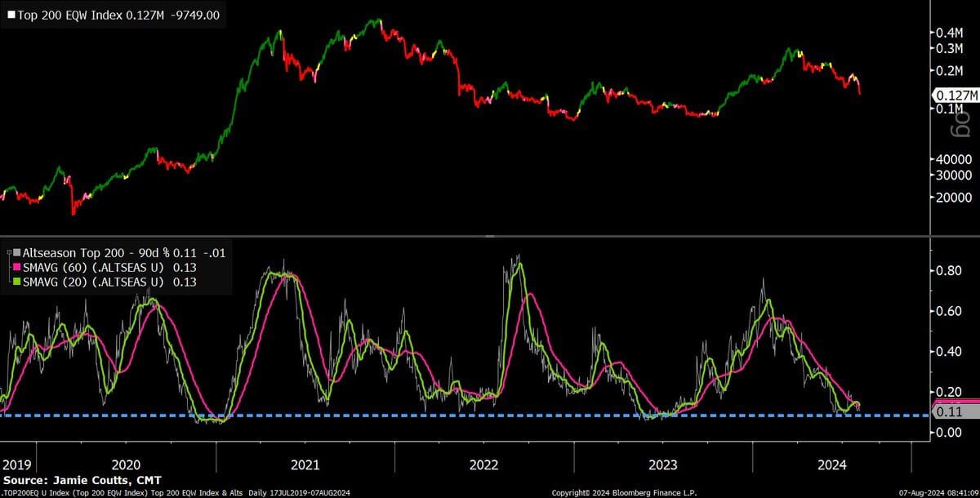Select the Top 200 EQW Index legend label

(72, 15)
